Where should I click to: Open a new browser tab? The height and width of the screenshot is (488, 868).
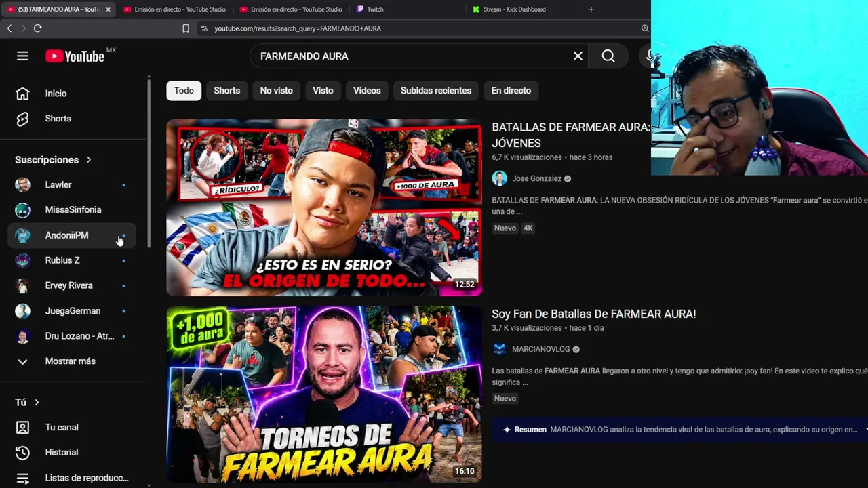pyautogui.click(x=591, y=9)
